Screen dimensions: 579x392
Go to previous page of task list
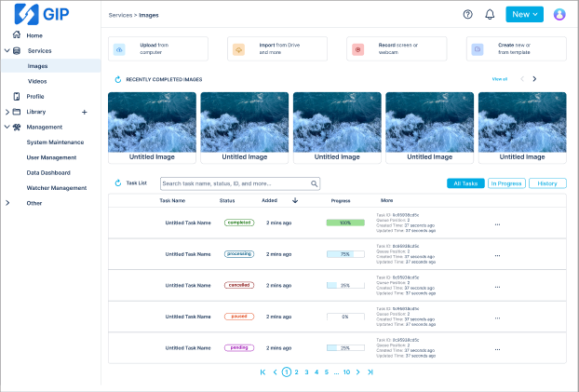[x=275, y=372]
